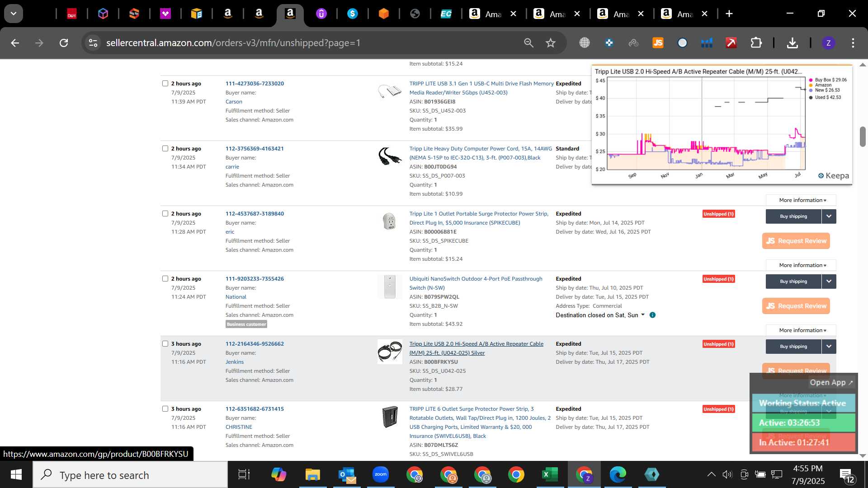Click Buy shipping for NanoSwitch order
The image size is (868, 488).
(793, 281)
